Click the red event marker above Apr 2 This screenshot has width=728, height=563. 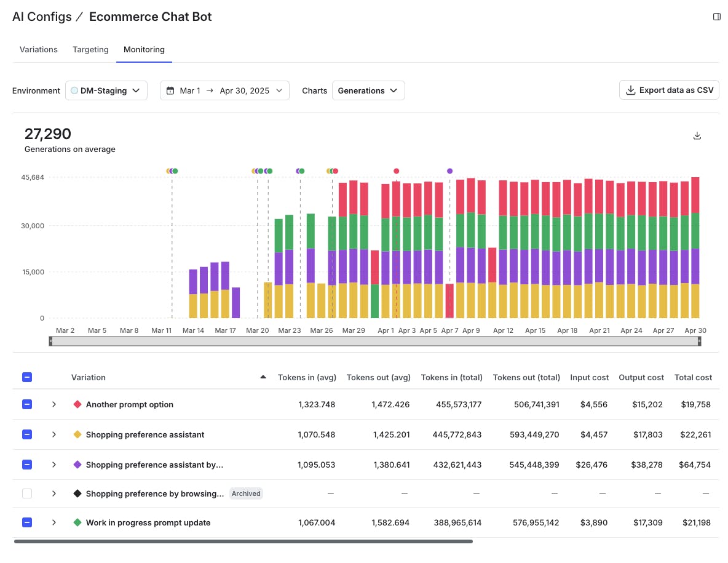point(396,171)
